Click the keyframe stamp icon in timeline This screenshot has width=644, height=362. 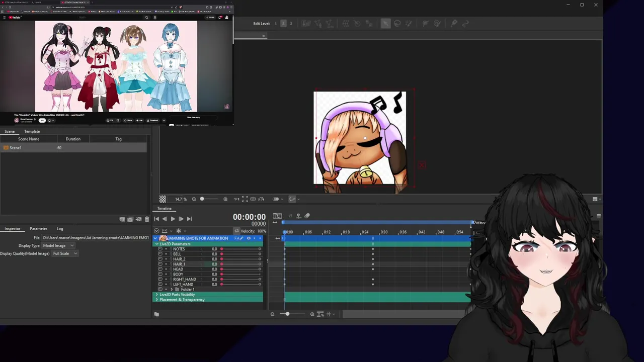pos(298,216)
